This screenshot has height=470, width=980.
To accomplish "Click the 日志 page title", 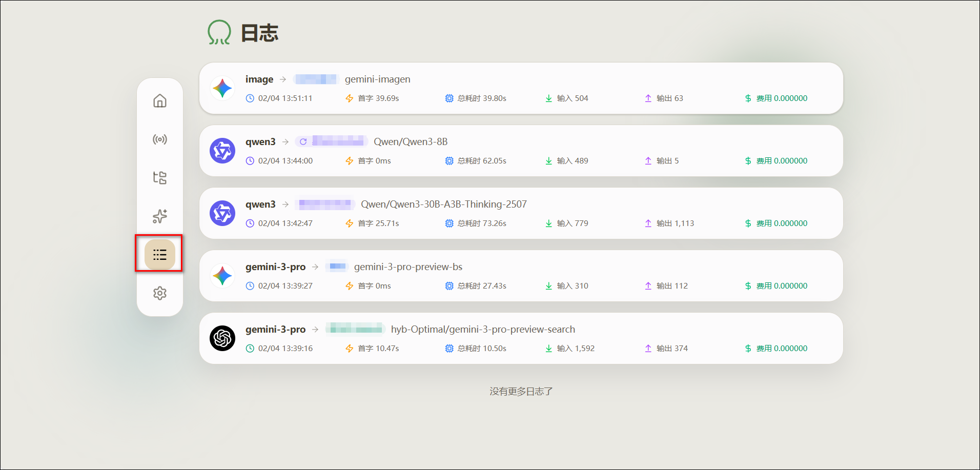I will tap(259, 33).
